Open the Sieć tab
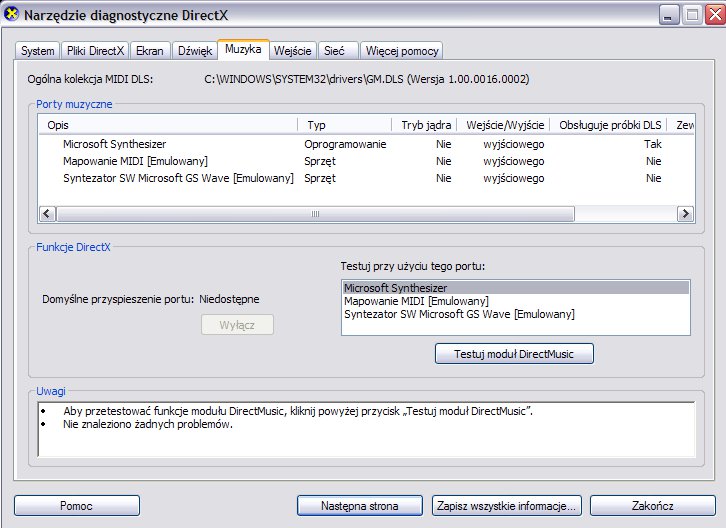Screen dimensions: 726x528 [x=338, y=51]
